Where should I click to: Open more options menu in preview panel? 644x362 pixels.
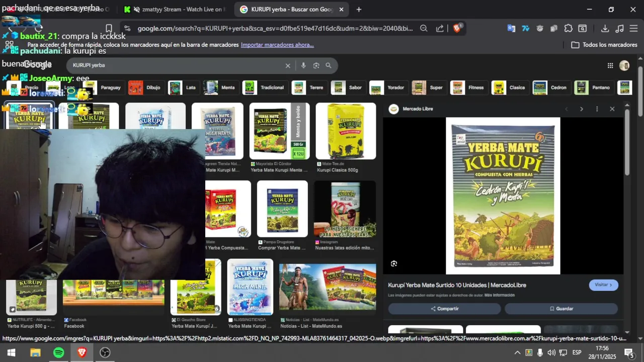pos(597,109)
